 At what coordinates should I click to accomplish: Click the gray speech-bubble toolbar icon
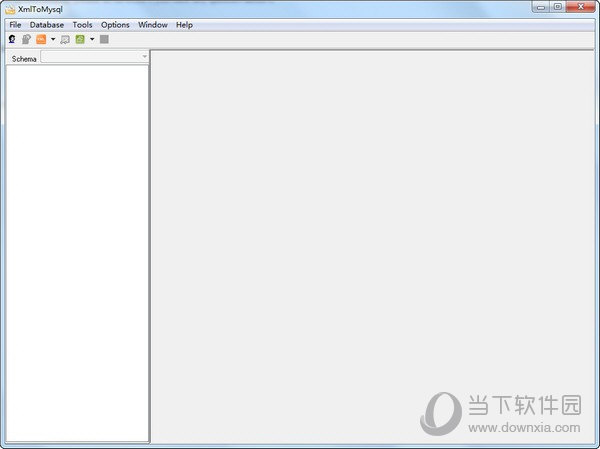click(65, 39)
